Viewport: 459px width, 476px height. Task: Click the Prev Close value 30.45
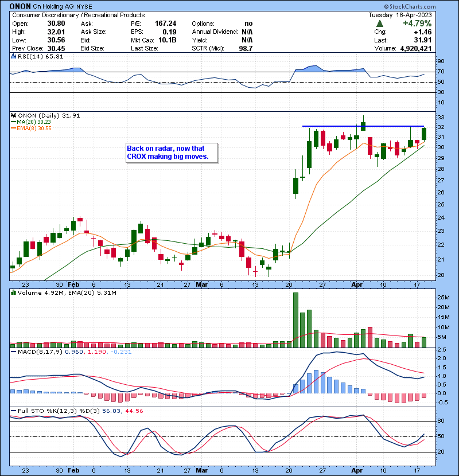tap(56, 48)
